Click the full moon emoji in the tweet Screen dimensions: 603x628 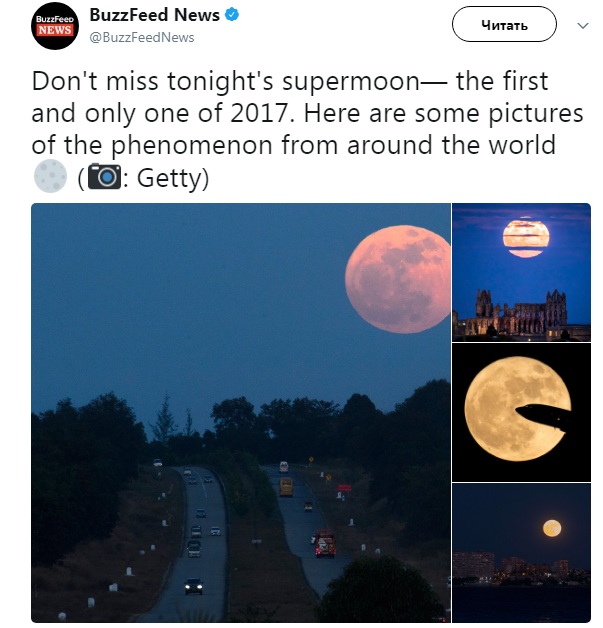50,176
